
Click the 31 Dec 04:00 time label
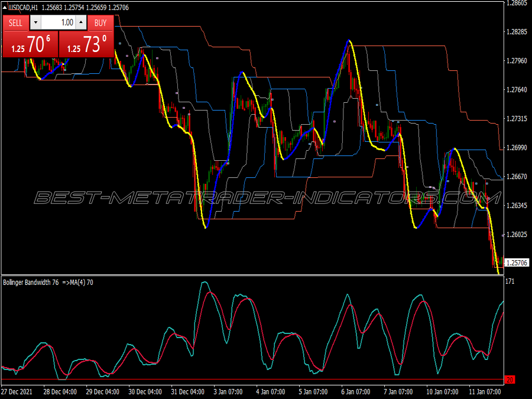(187, 391)
